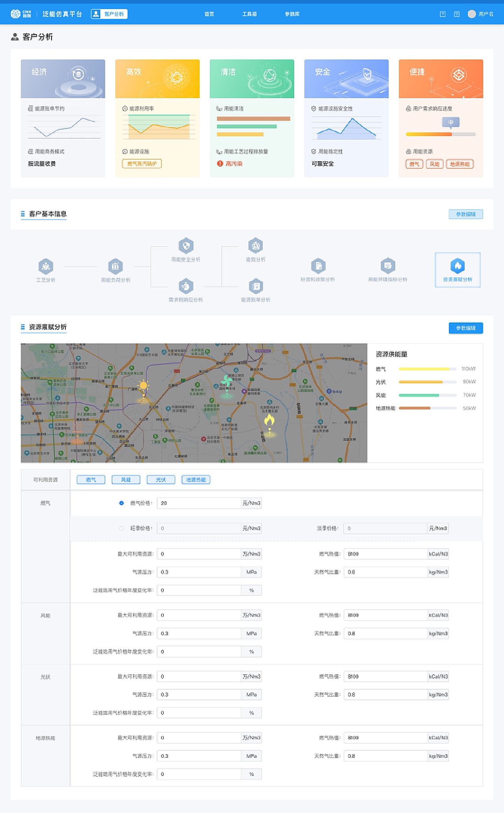
Task: Open the 参数库 menu item
Action: click(x=292, y=14)
